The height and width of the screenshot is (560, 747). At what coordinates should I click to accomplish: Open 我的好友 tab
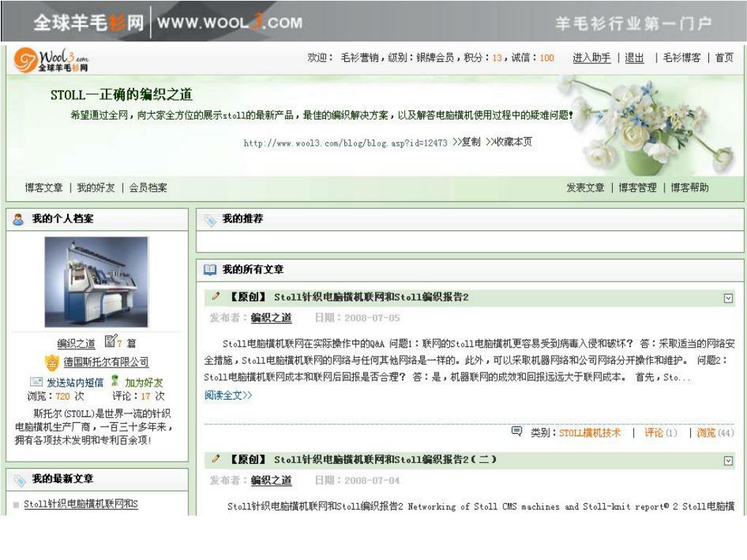click(x=96, y=187)
